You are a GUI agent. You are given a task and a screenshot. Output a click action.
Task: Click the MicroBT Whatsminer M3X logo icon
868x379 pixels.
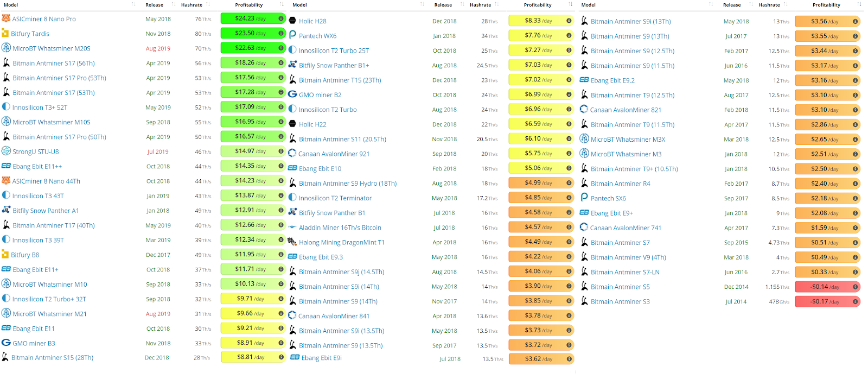584,139
